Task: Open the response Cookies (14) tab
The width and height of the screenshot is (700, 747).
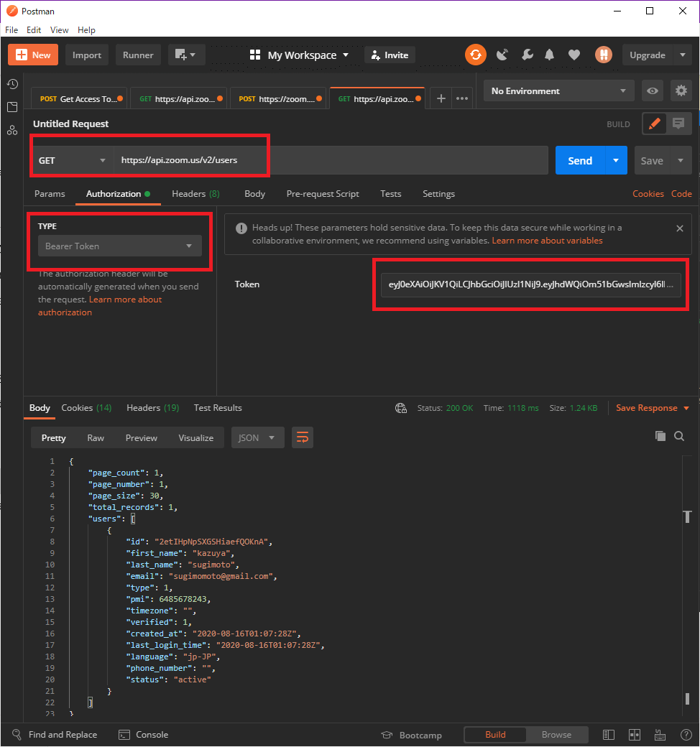Action: [86, 408]
